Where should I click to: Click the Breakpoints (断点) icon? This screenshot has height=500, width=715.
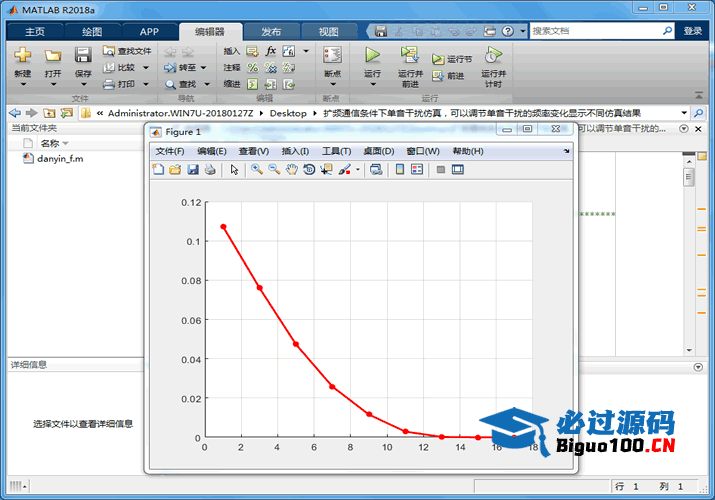332,55
